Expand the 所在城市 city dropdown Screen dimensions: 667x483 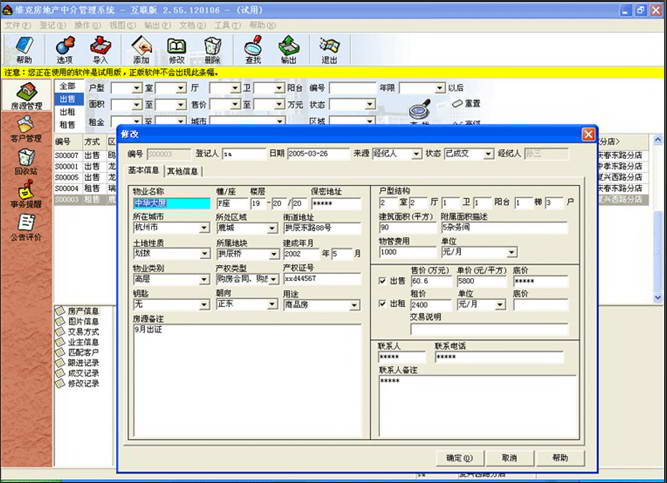205,229
